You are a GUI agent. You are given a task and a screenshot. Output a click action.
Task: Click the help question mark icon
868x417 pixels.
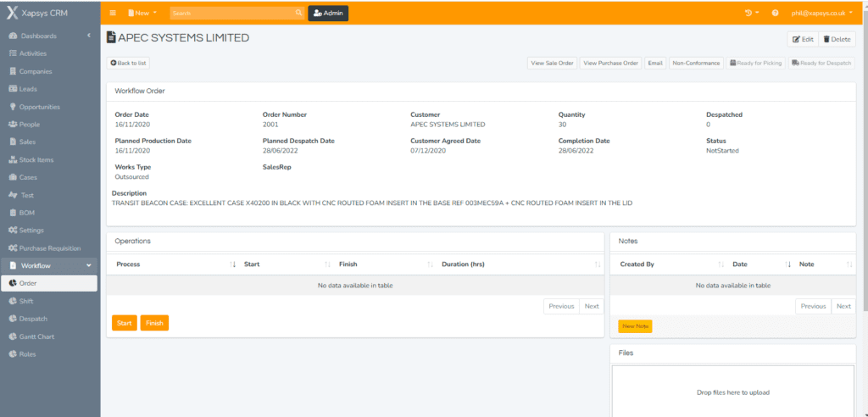pos(775,13)
